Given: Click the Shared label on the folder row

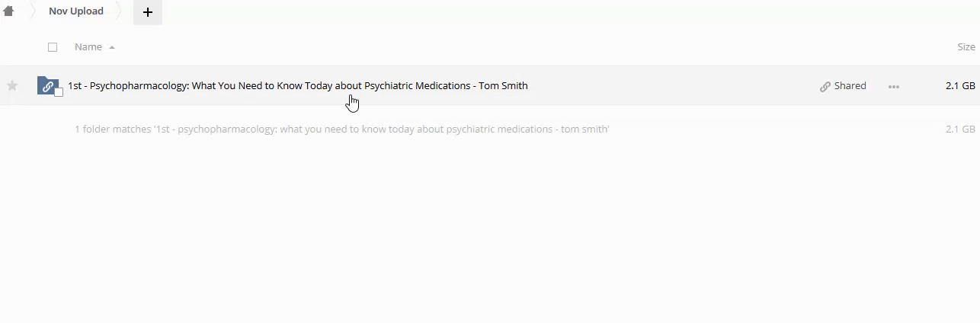Looking at the screenshot, I should coord(850,86).
